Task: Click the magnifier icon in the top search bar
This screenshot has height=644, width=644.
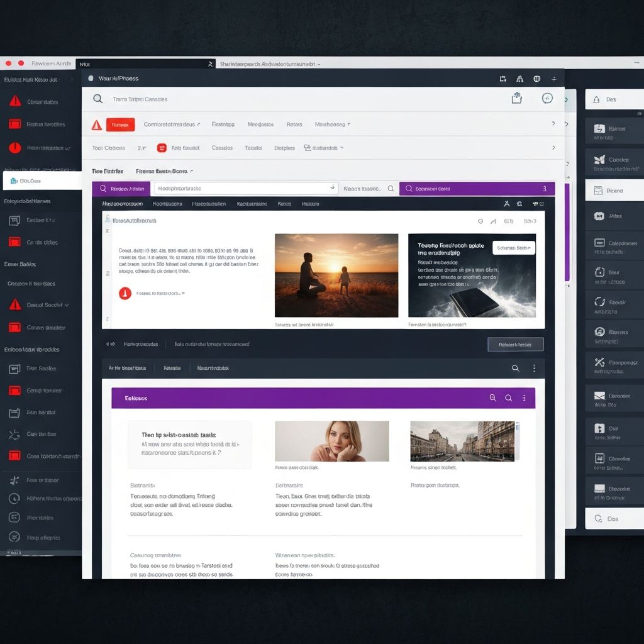Action: pyautogui.click(x=97, y=99)
